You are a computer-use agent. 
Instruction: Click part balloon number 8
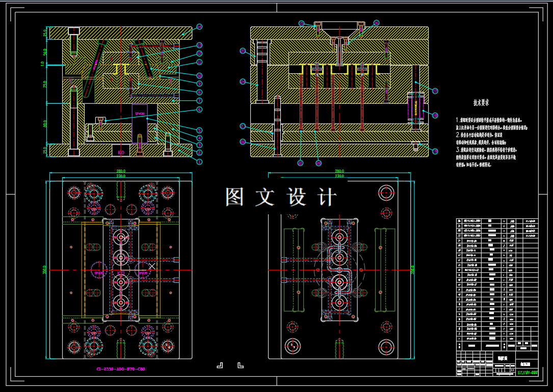(199, 92)
